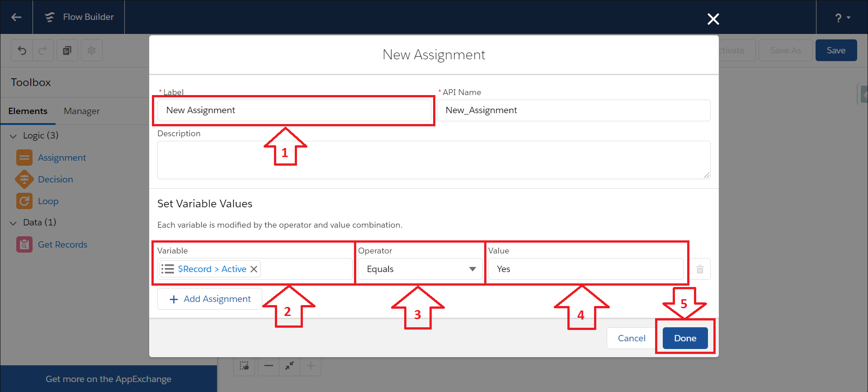Click the Cancel button

point(632,338)
